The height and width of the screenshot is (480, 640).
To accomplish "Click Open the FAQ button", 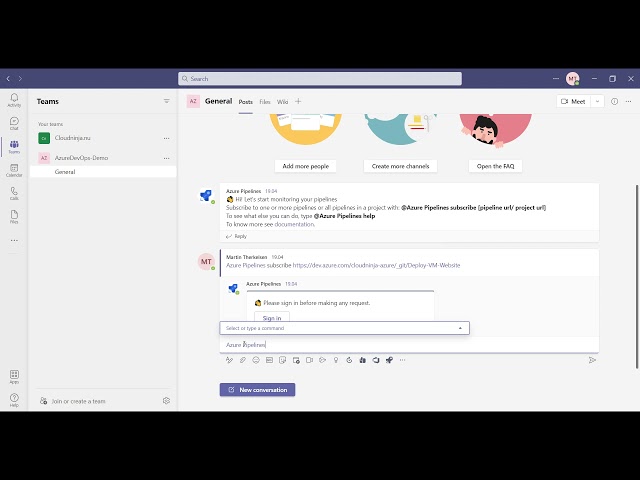I will pyautogui.click(x=496, y=166).
